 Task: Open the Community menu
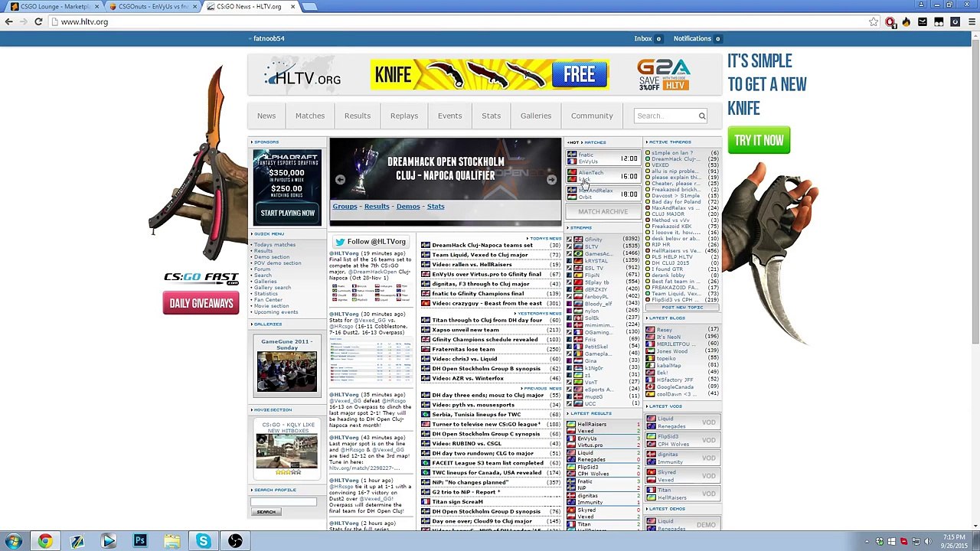coord(592,116)
